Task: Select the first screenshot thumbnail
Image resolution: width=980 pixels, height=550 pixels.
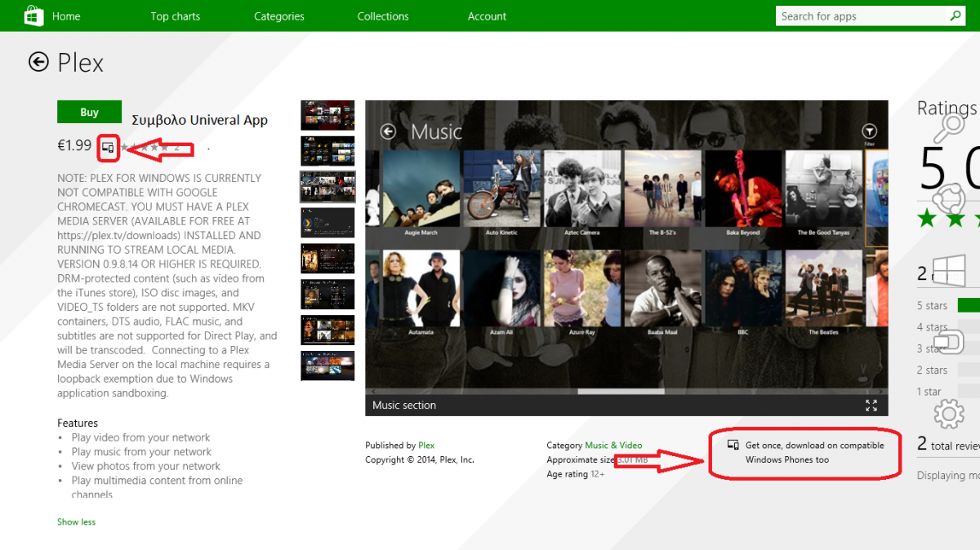Action: point(327,115)
